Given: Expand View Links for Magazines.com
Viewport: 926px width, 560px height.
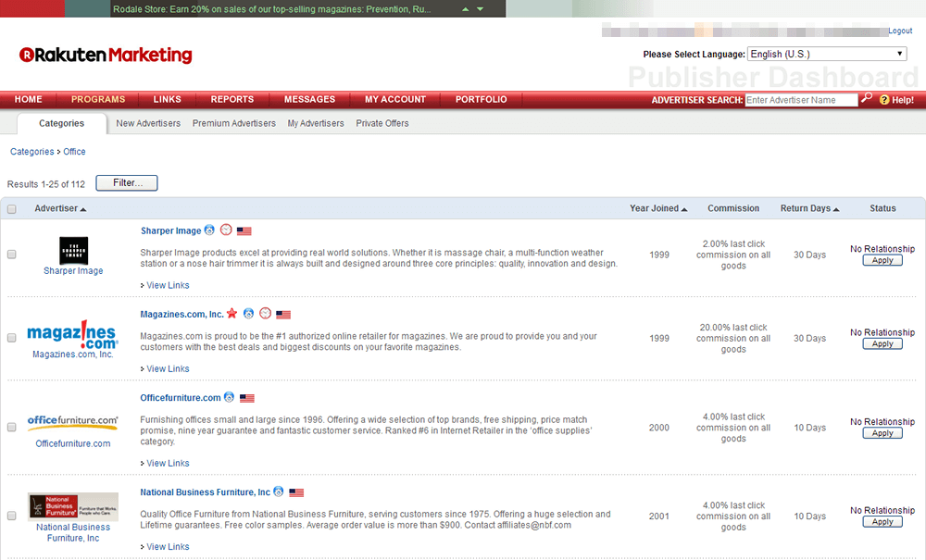Looking at the screenshot, I should [168, 368].
